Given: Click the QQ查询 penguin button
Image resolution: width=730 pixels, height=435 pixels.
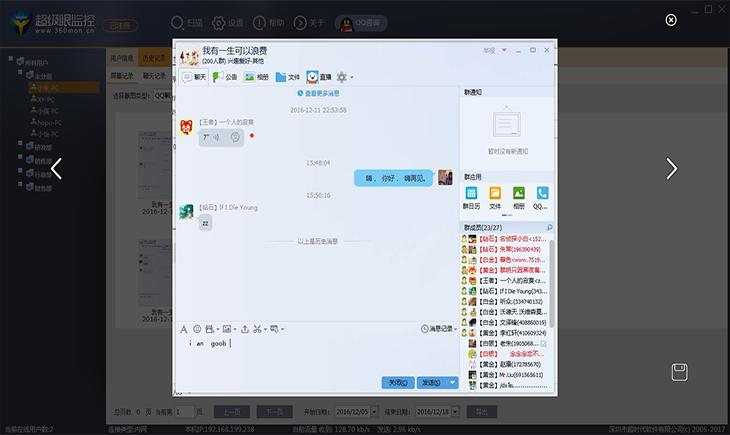Looking at the screenshot, I should tap(357, 22).
